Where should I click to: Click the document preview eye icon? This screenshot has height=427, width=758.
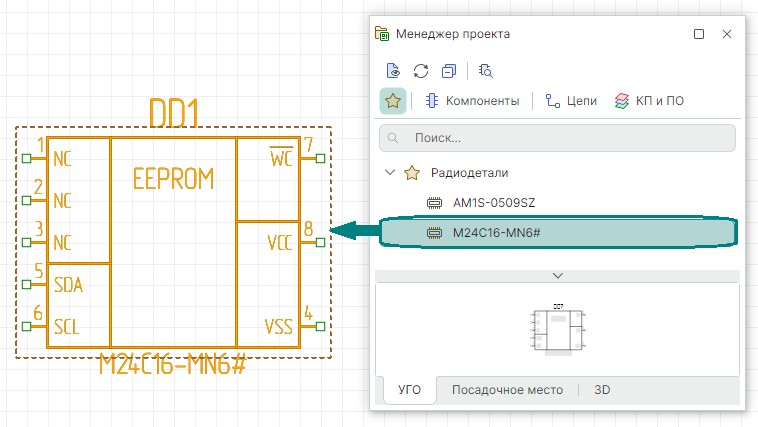tap(393, 71)
